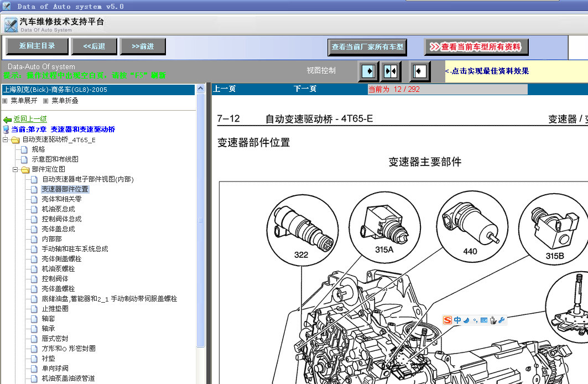
Task: Click the view control split-center arrows icon
Action: (391, 71)
